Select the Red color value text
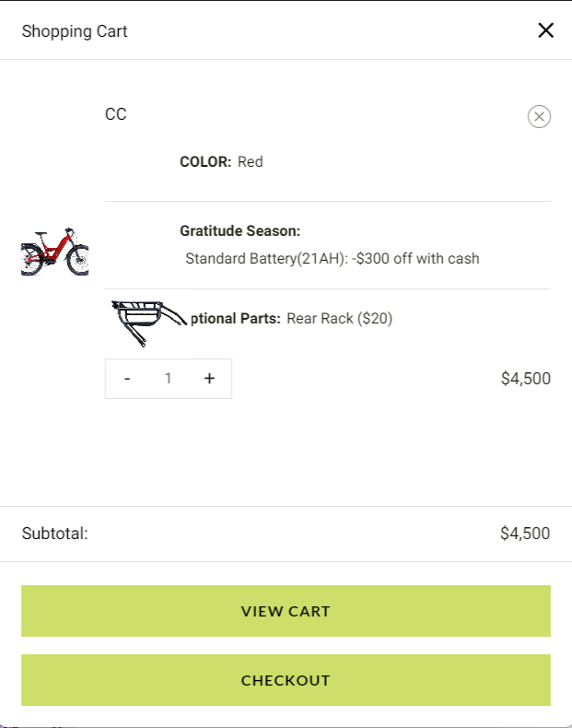 pyautogui.click(x=250, y=161)
